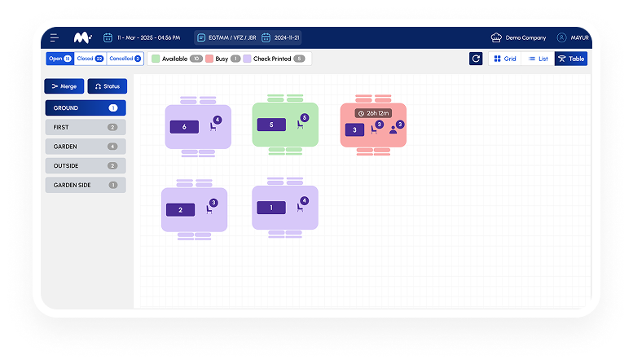Show Cancelled orders tab

(x=125, y=59)
